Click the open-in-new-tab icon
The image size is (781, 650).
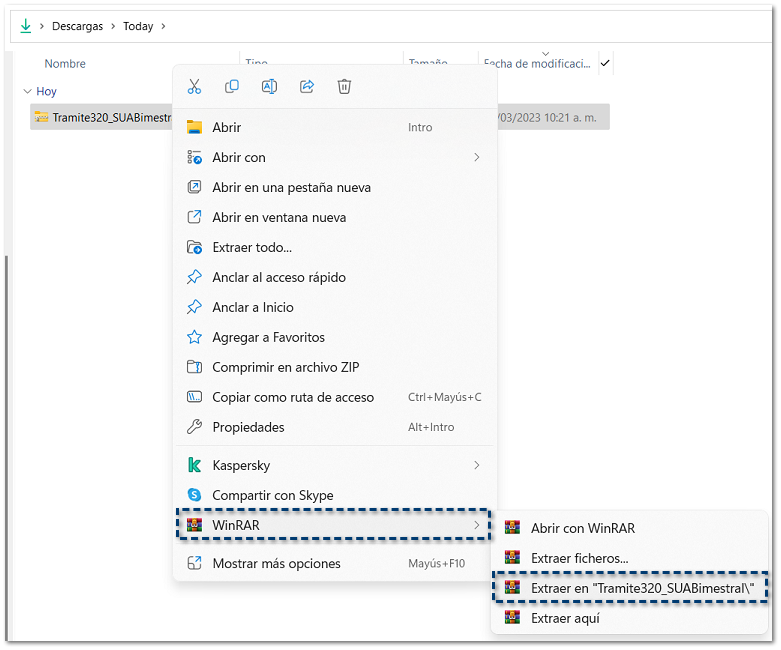pyautogui.click(x=194, y=187)
